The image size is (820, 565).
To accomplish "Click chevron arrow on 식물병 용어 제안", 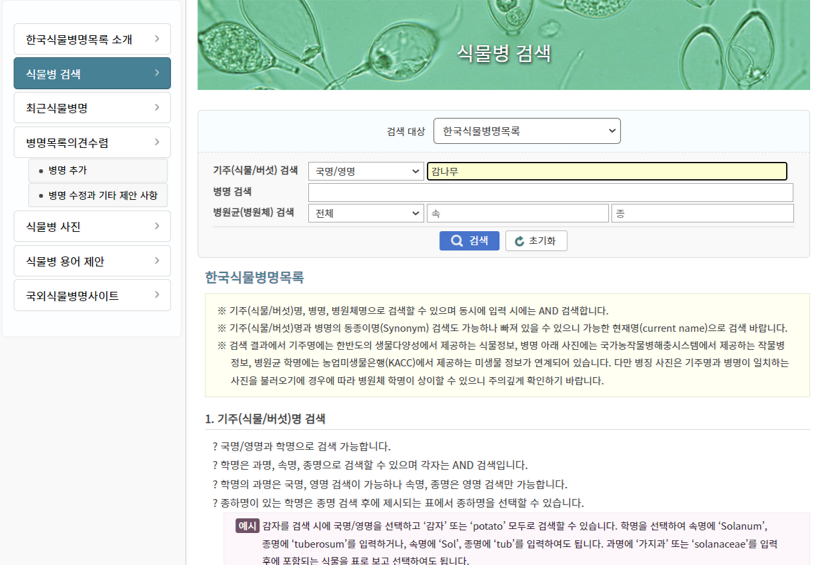I will [157, 261].
